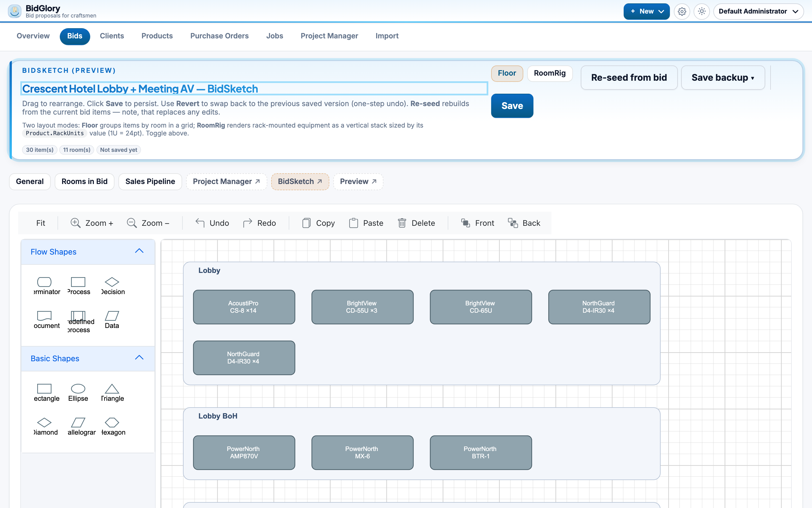The image size is (812, 508).
Task: Pick the Diamond basic shape
Action: pyautogui.click(x=44, y=427)
